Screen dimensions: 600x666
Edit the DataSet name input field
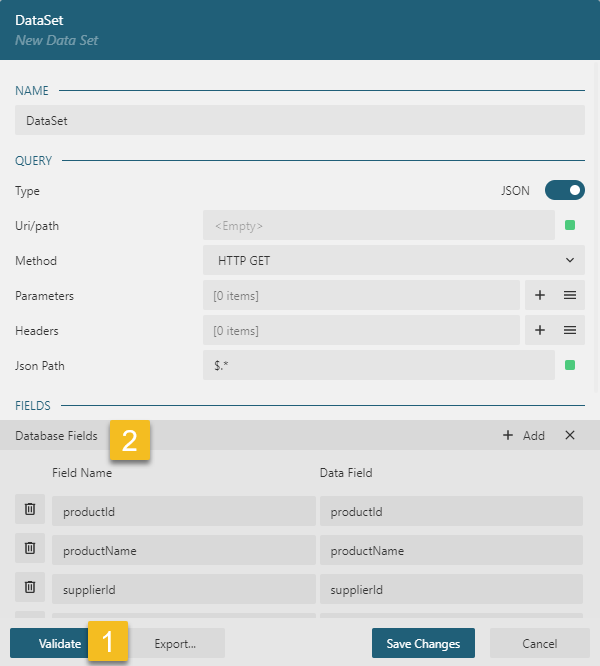(x=299, y=120)
